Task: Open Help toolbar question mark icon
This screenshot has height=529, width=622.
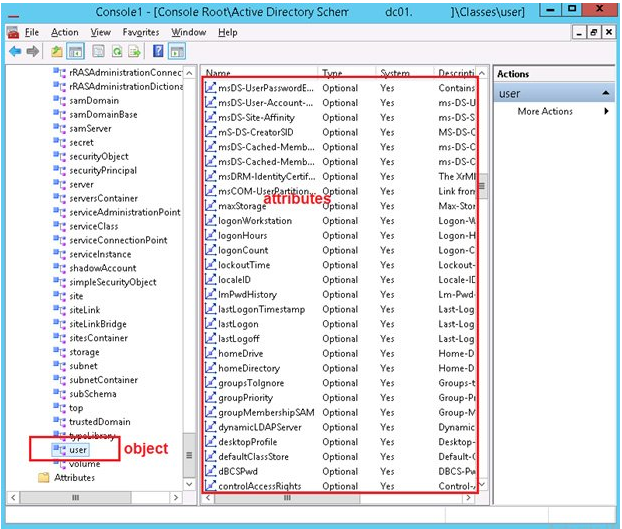Action: 158,51
